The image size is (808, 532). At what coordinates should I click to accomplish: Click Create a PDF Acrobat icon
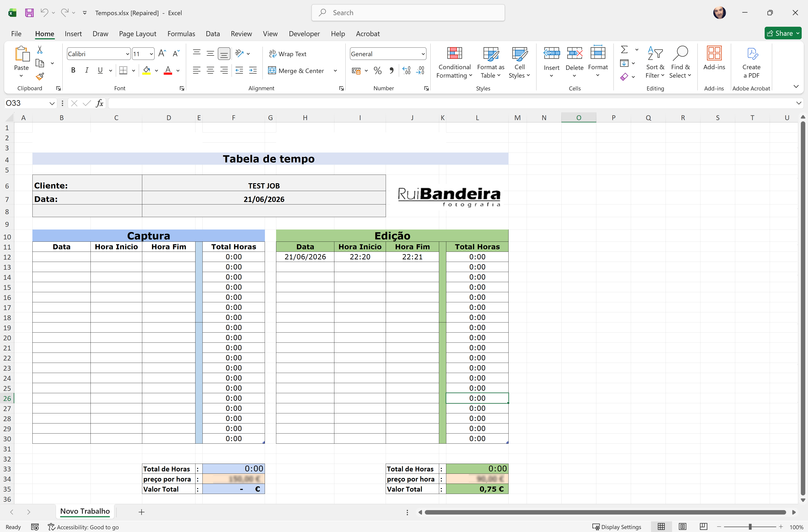click(x=751, y=62)
